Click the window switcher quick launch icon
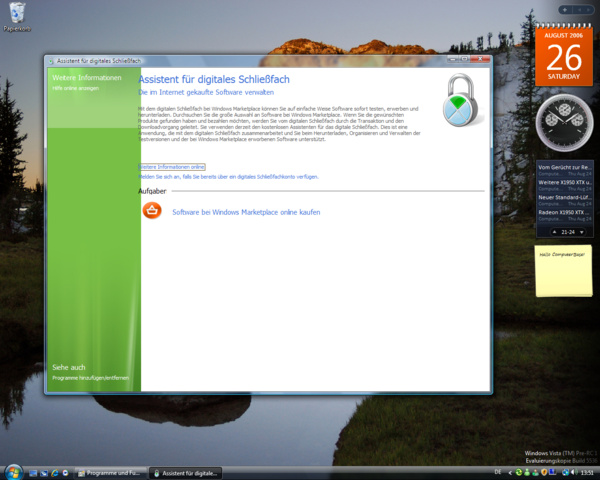Image resolution: width=600 pixels, height=480 pixels. pos(44,473)
